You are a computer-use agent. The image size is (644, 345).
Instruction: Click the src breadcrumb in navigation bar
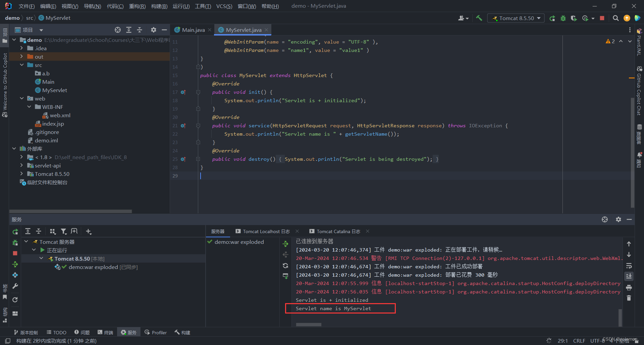coord(30,18)
